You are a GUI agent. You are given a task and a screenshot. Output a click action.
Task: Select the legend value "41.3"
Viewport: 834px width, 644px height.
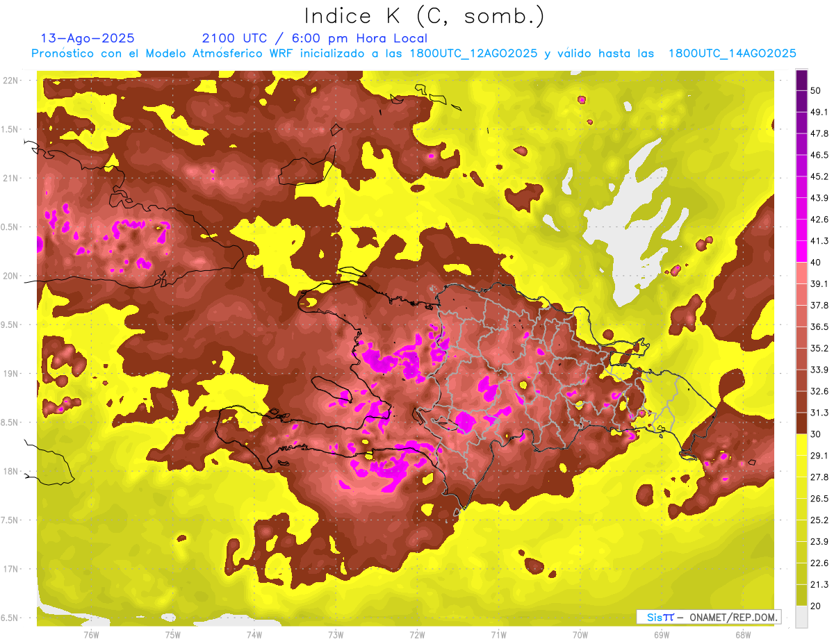(x=819, y=241)
